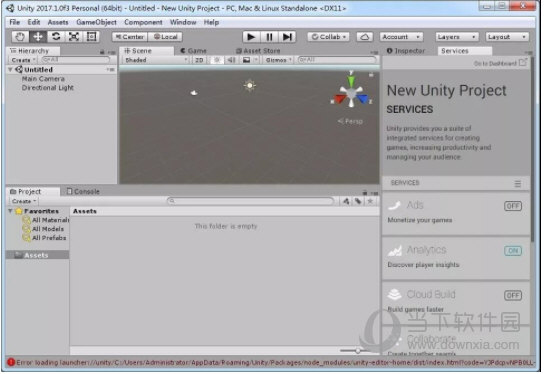Viewport: 544px width, 374px height.
Task: Toggle 2D scene view mode
Action: 199,60
